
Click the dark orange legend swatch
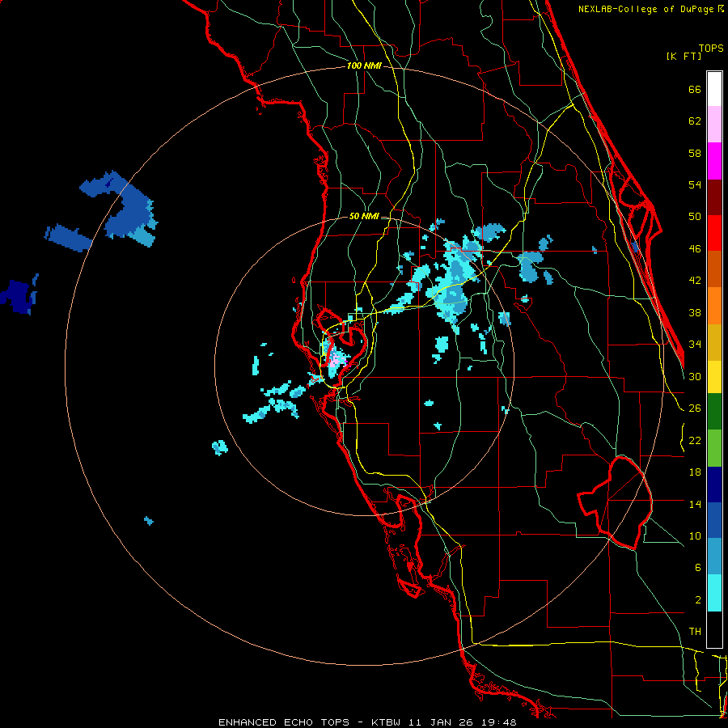click(x=714, y=269)
